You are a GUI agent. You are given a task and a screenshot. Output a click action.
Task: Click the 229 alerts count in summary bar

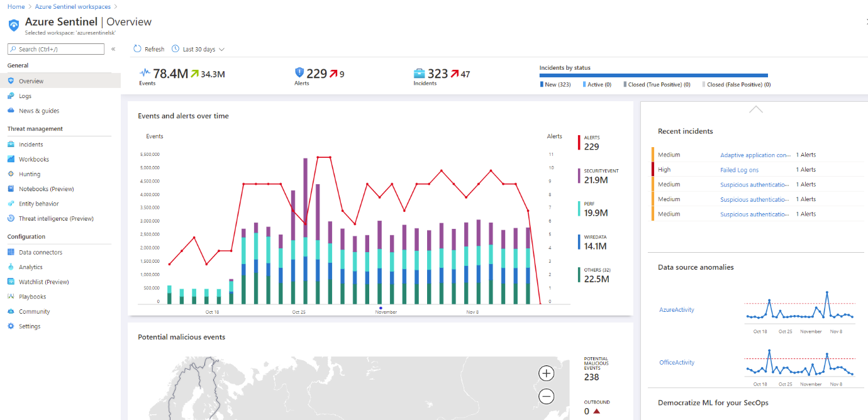(x=316, y=74)
